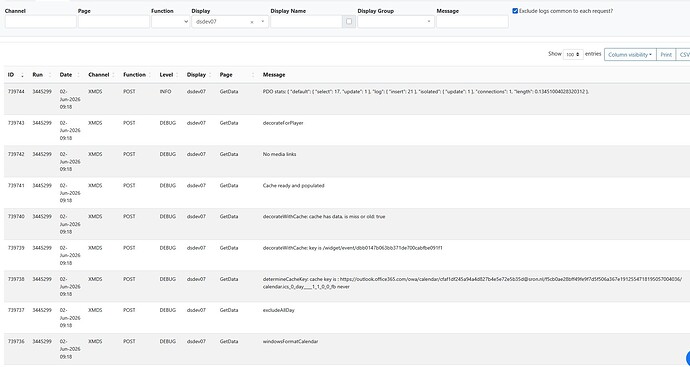
Task: Sort the table by Date column
Action: tap(70, 75)
